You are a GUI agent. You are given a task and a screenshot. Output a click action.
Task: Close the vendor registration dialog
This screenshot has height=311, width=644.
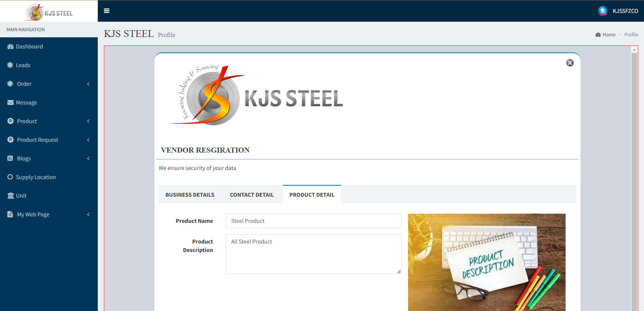[x=570, y=63]
